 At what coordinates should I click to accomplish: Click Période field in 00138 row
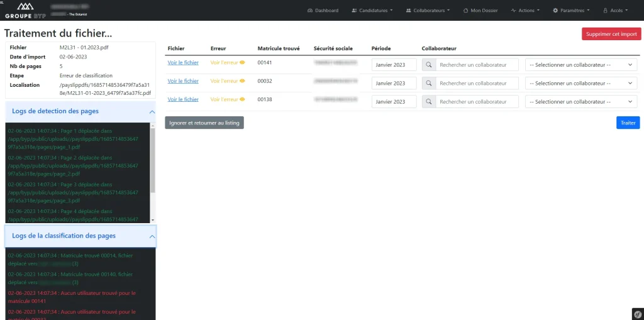[394, 102]
